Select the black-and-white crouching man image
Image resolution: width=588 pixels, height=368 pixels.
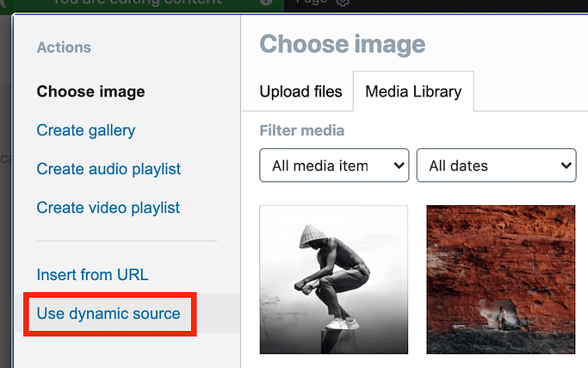[333, 279]
